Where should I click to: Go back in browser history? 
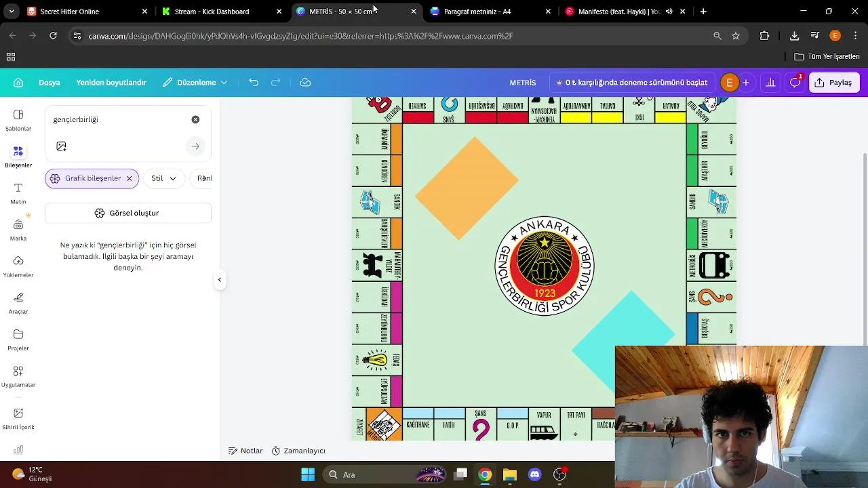click(12, 36)
